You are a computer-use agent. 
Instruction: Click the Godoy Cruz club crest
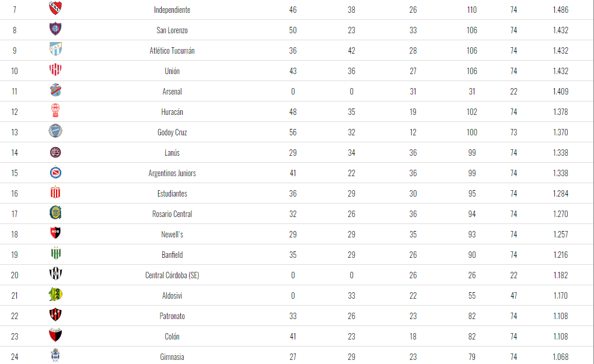tap(55, 131)
